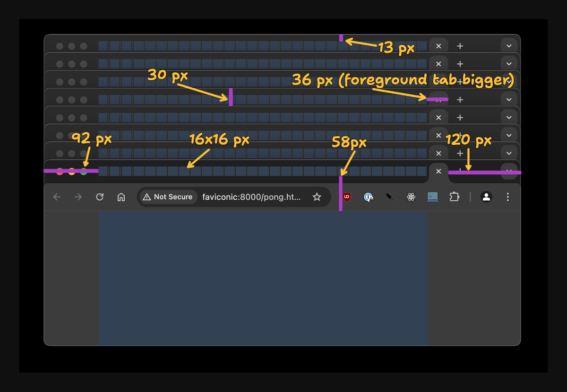Expand tab search chevron in second window
The image size is (567, 392).
click(509, 64)
